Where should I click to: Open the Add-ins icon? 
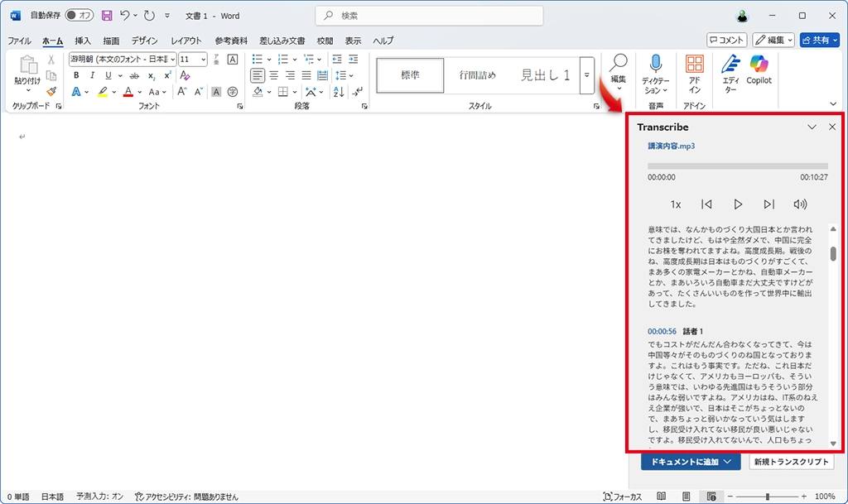tap(695, 65)
